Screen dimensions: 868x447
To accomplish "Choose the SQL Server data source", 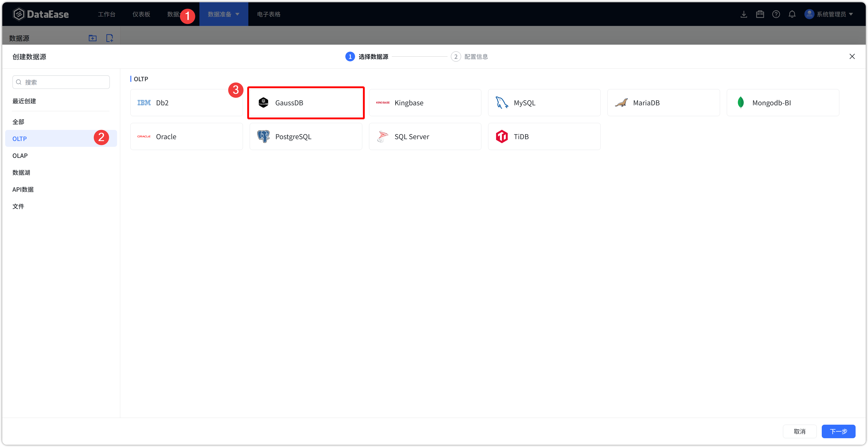I will [425, 136].
